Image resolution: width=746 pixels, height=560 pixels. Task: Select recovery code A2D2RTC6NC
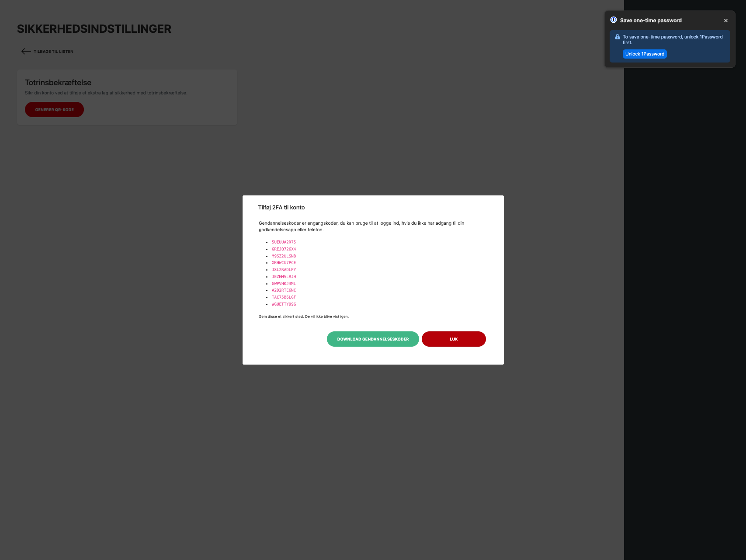(284, 290)
